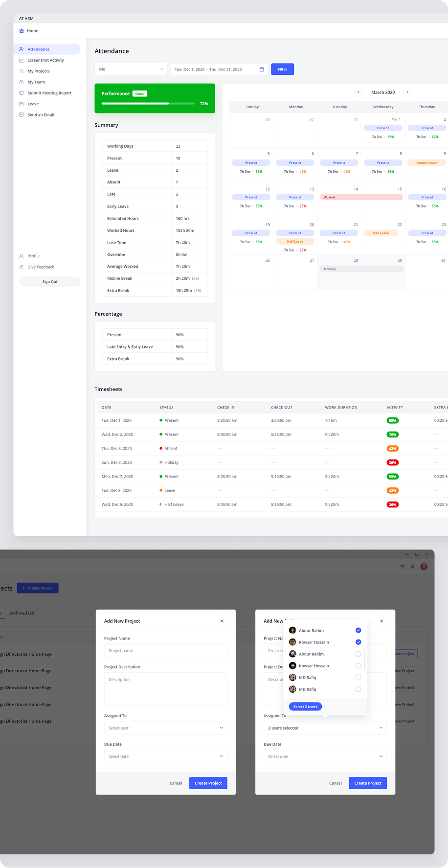Switch to the Archived (20) tab
Image resolution: width=448 pixels, height=868 pixels.
(22, 613)
